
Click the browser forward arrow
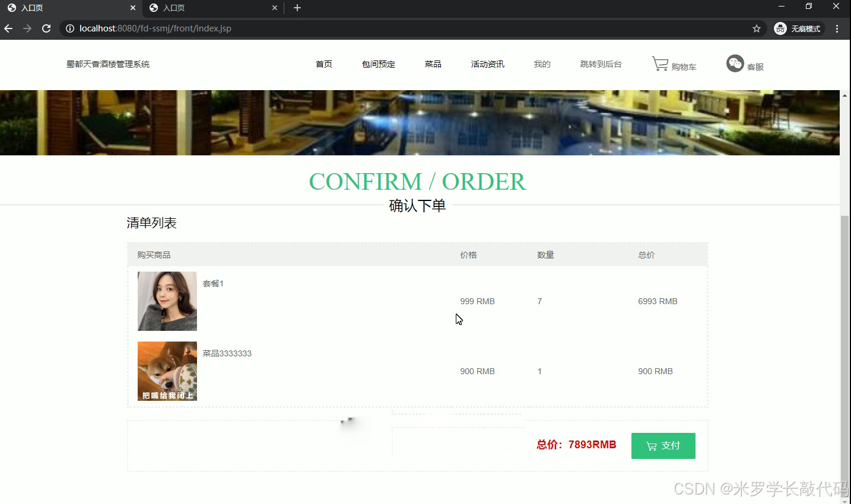[x=27, y=28]
